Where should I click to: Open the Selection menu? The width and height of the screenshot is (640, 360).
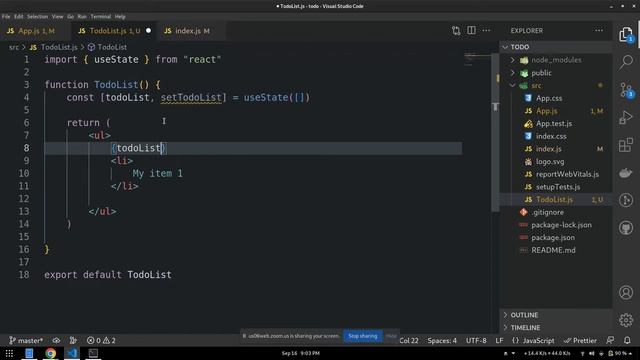click(38, 17)
